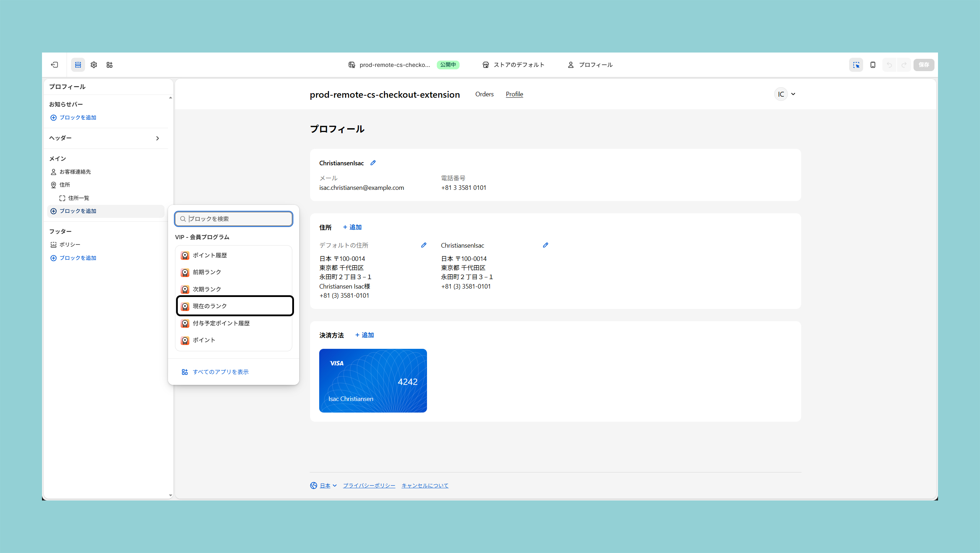The width and height of the screenshot is (980, 553).
Task: Click the ポイント履歴 block icon
Action: tap(185, 255)
